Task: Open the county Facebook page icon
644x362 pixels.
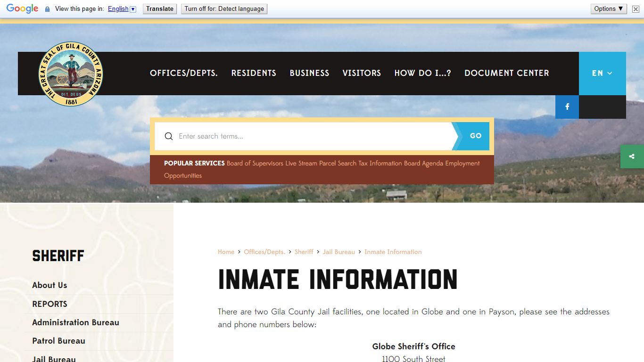Action: [567, 107]
